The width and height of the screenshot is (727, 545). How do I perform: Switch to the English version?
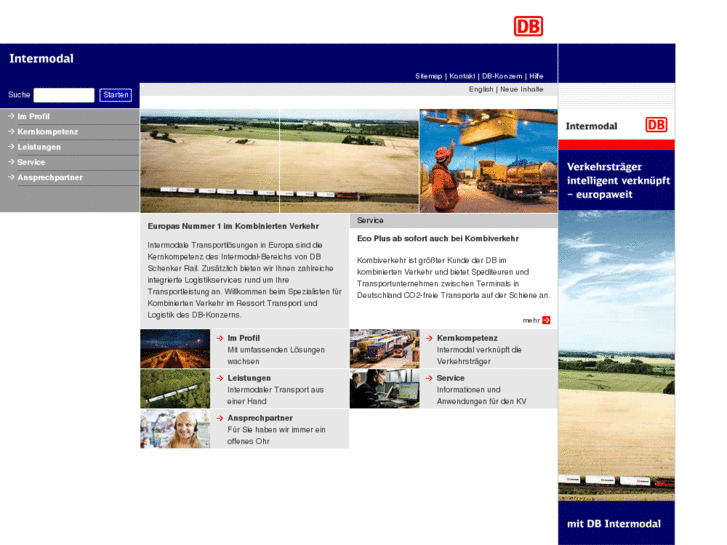click(481, 89)
